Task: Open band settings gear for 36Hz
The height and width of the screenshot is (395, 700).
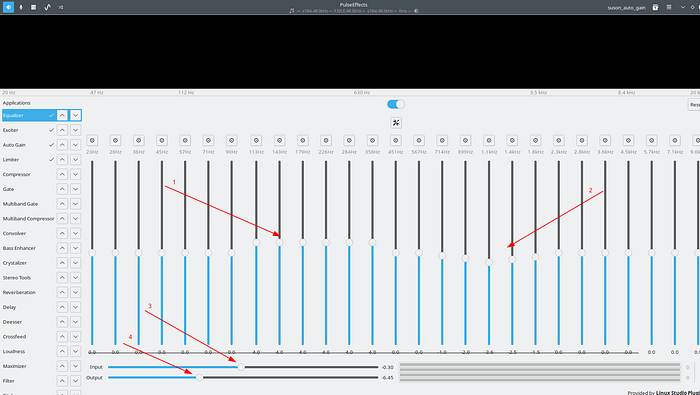Action: 138,140
